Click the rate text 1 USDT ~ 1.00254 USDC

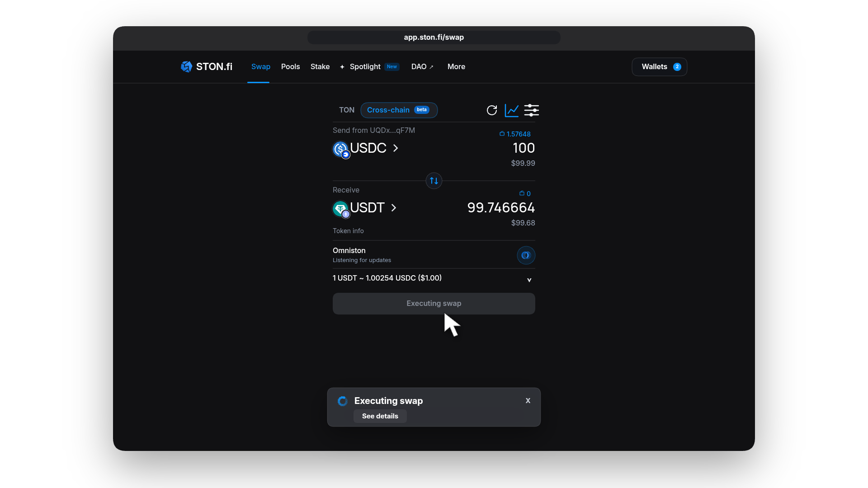click(x=387, y=278)
